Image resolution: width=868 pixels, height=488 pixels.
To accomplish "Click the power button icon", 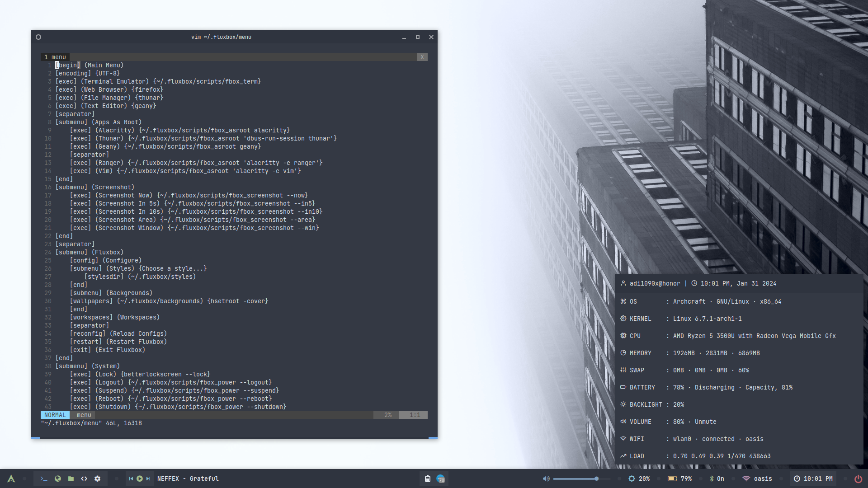I will (x=858, y=479).
